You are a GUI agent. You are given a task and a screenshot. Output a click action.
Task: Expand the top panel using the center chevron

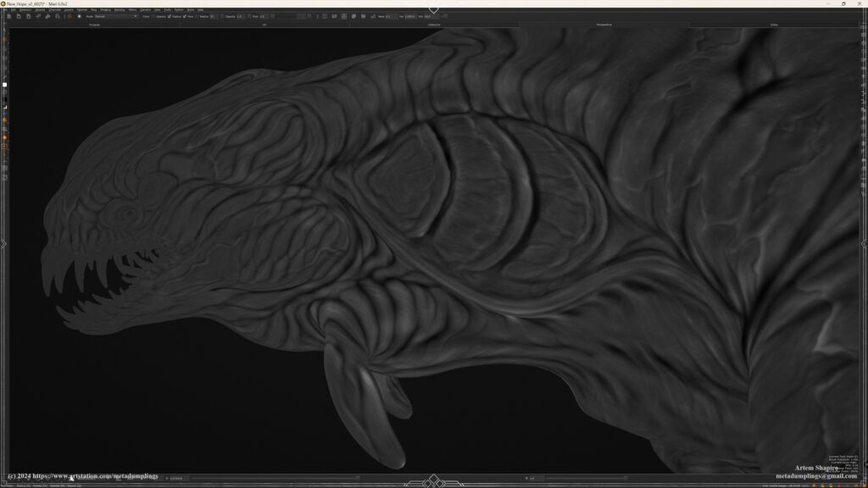coord(434,10)
